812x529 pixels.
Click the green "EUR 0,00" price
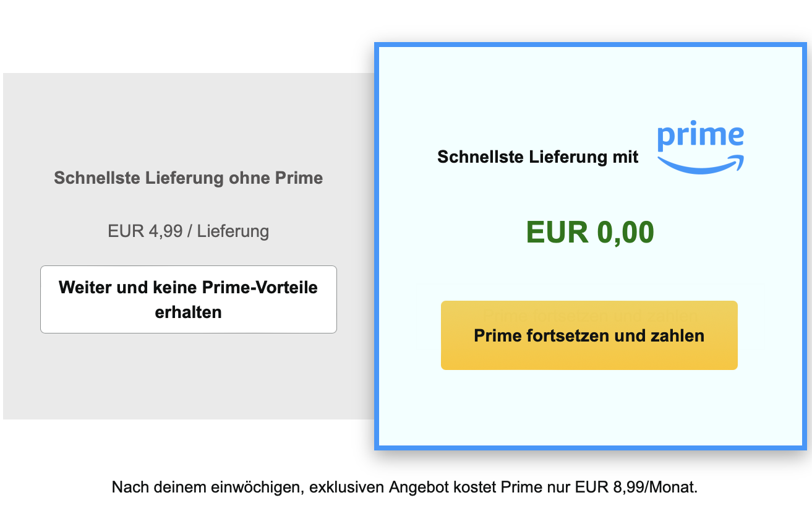pos(590,233)
